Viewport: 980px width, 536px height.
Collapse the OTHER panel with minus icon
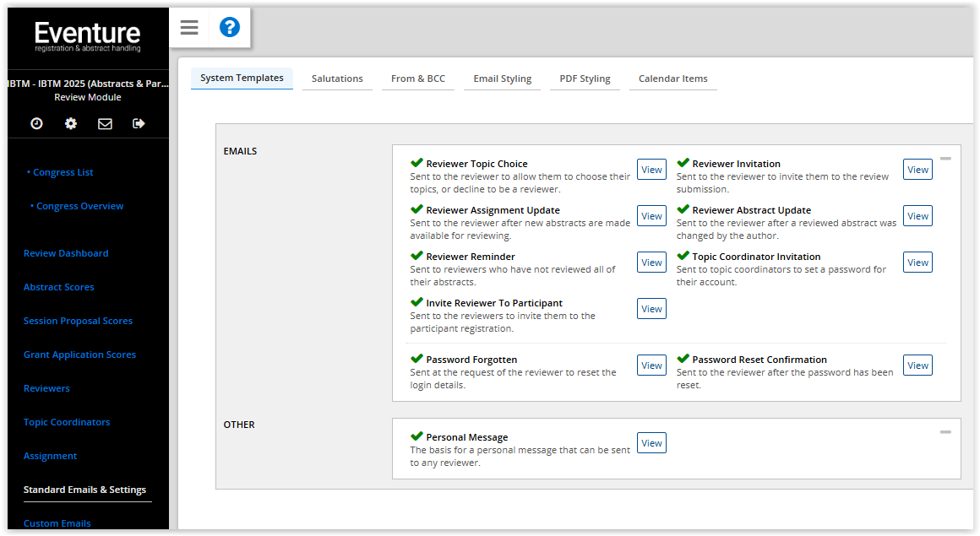(x=945, y=431)
